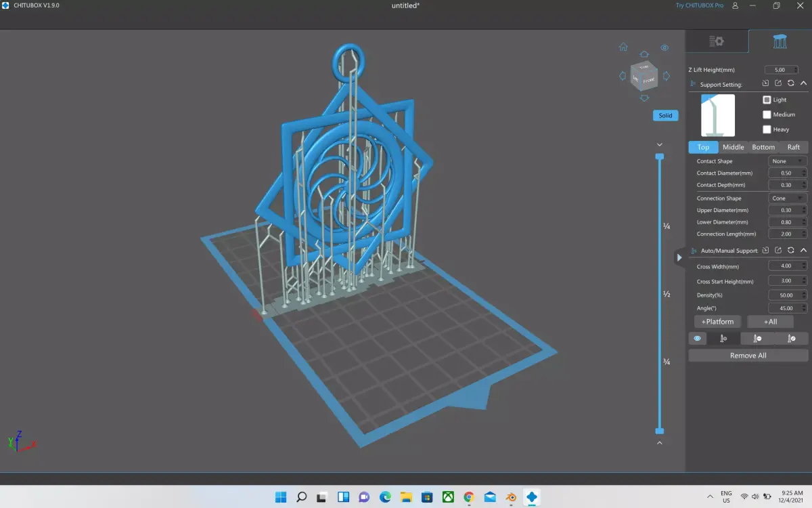
Task: Enable the Heavy support checkbox
Action: pos(767,129)
